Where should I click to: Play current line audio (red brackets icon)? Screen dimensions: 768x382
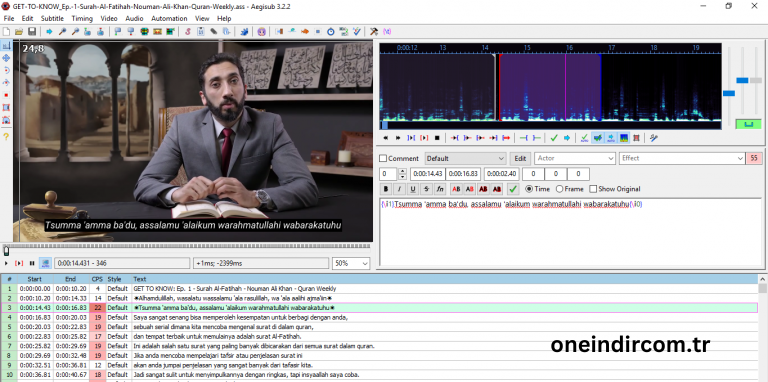point(424,138)
